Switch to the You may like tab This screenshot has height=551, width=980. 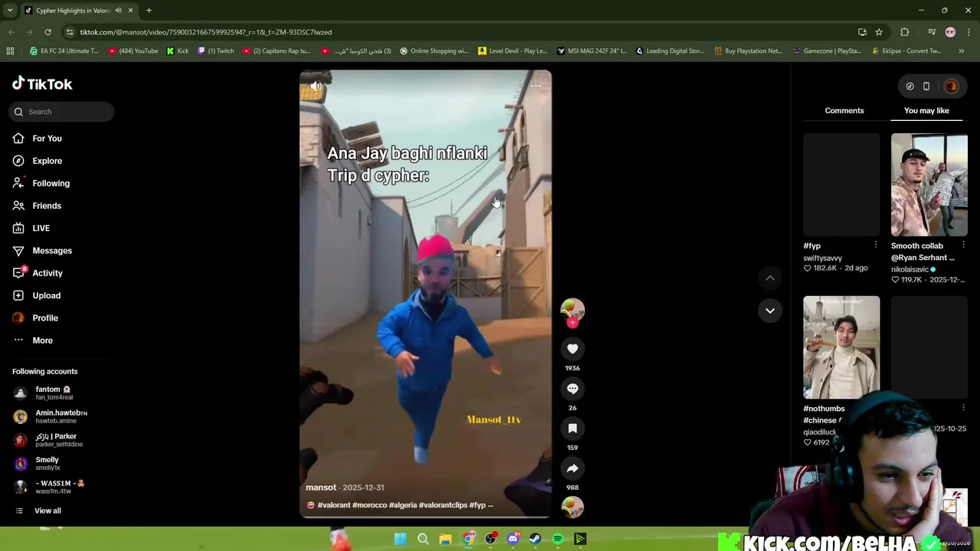(926, 111)
